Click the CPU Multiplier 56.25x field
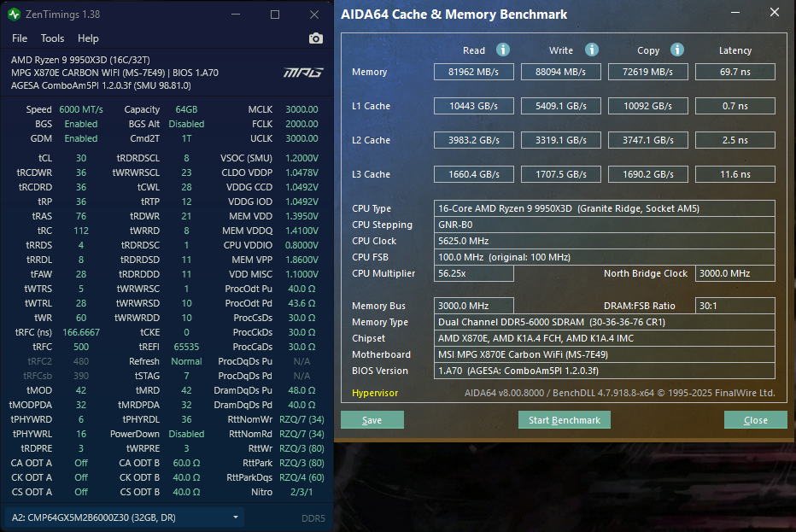 pos(474,273)
